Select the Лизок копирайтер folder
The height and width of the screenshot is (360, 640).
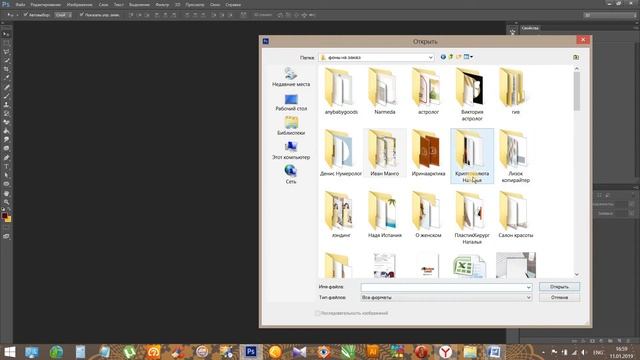click(x=516, y=156)
